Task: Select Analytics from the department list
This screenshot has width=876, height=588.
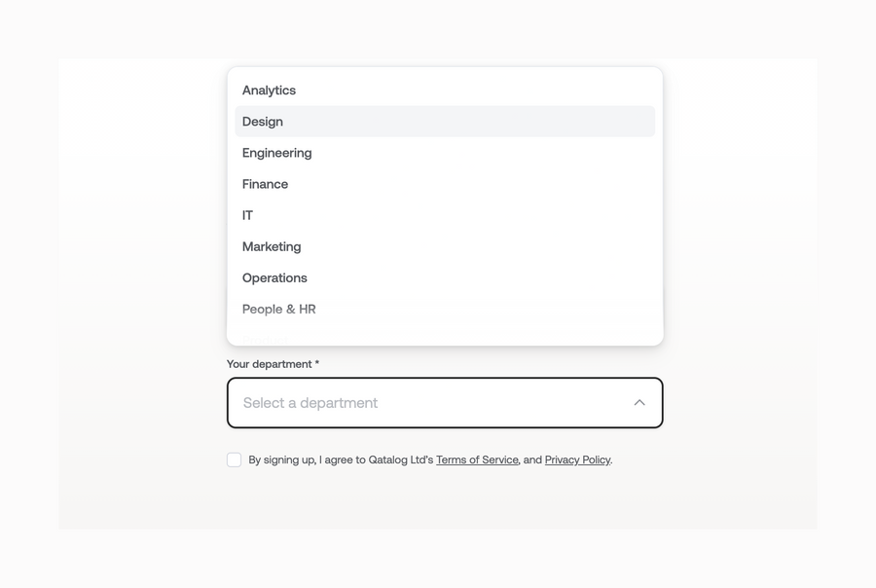Action: click(x=269, y=90)
